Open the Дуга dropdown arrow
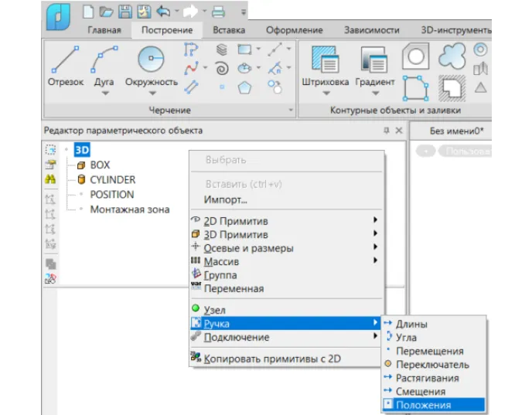This screenshot has width=532, height=415. [105, 94]
